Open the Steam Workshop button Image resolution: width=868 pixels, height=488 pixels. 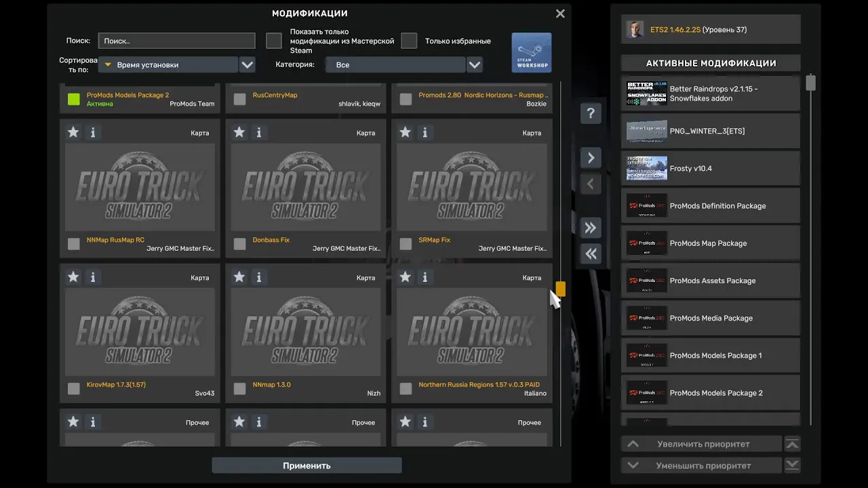(x=531, y=53)
